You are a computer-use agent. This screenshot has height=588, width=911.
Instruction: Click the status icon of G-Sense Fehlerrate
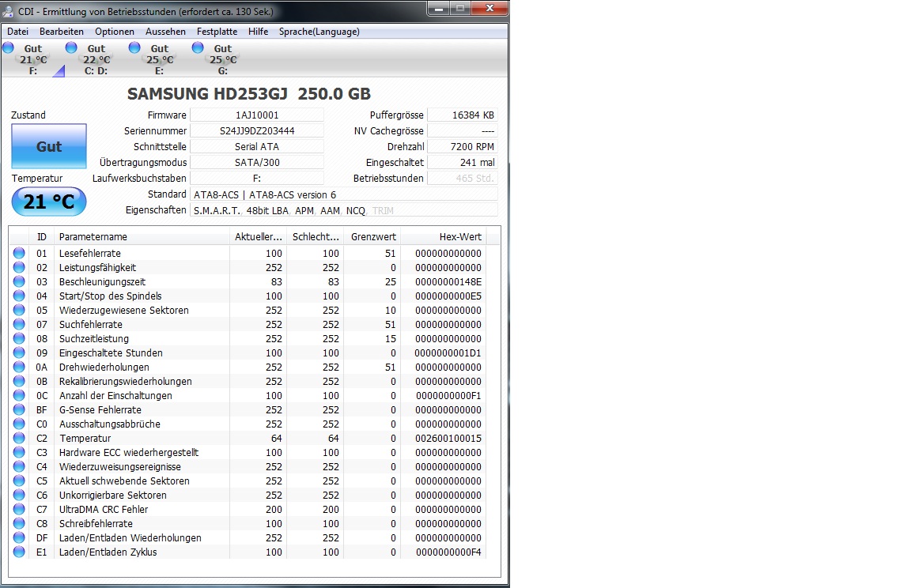pyautogui.click(x=19, y=410)
